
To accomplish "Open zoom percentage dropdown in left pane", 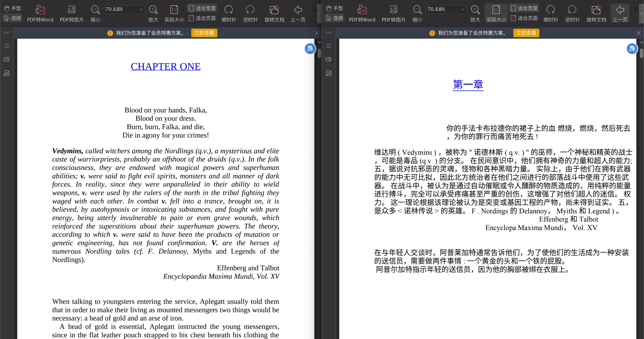I will tap(141, 10).
